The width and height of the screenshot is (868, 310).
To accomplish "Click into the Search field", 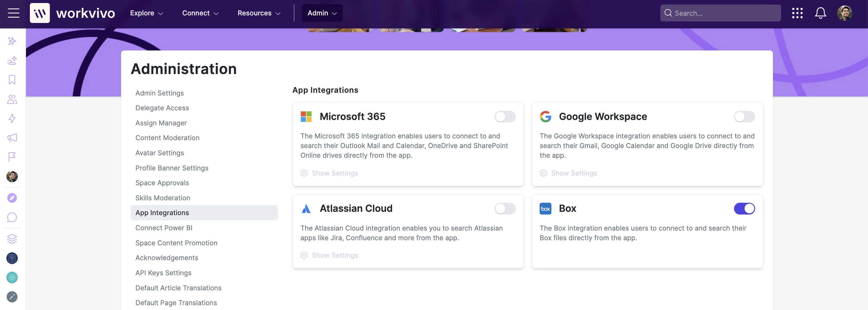I will click(720, 13).
